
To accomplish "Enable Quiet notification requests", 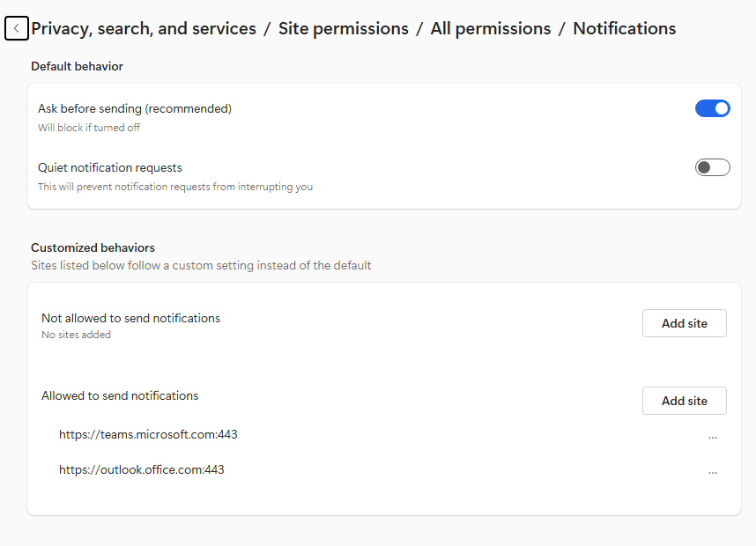I will coord(713,166).
